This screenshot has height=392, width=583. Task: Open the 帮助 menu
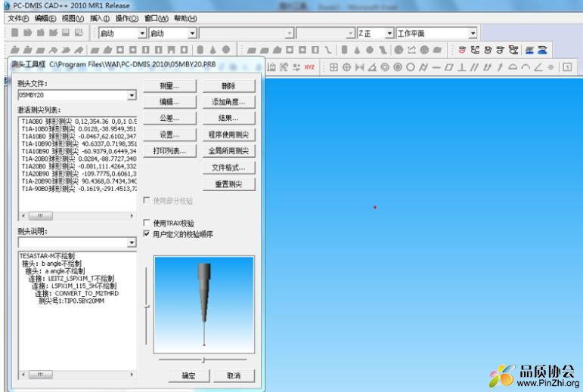tap(185, 18)
